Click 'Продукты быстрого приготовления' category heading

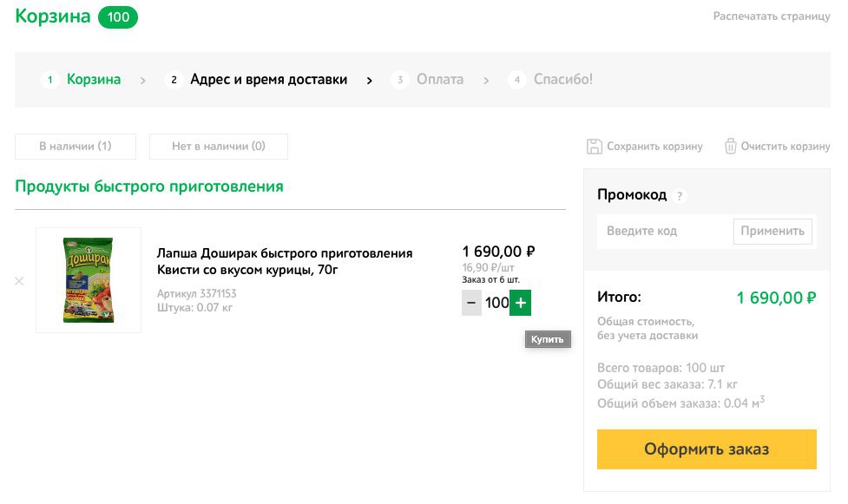(x=148, y=187)
